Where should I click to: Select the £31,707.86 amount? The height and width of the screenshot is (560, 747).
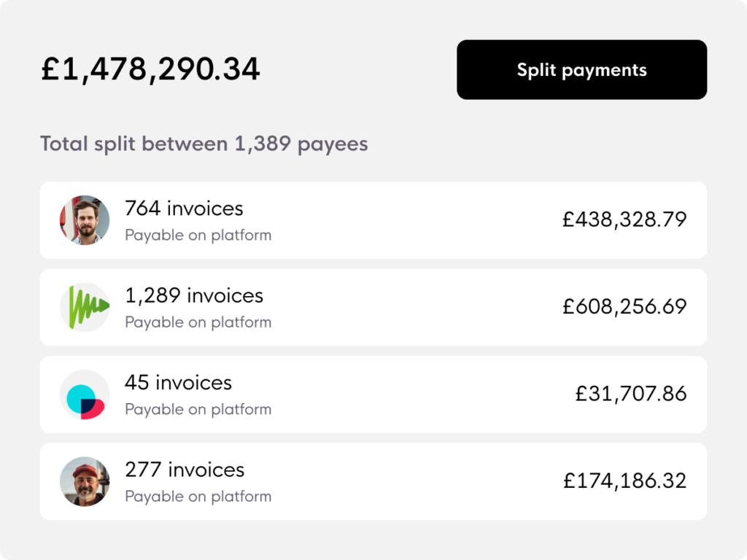pos(631,394)
